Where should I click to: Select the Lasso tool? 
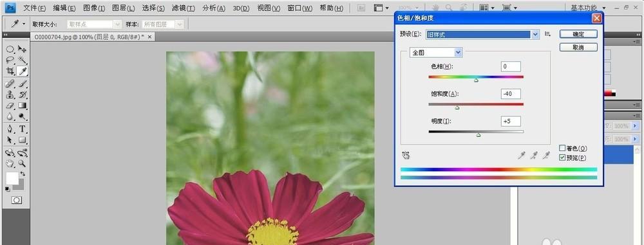(x=10, y=60)
